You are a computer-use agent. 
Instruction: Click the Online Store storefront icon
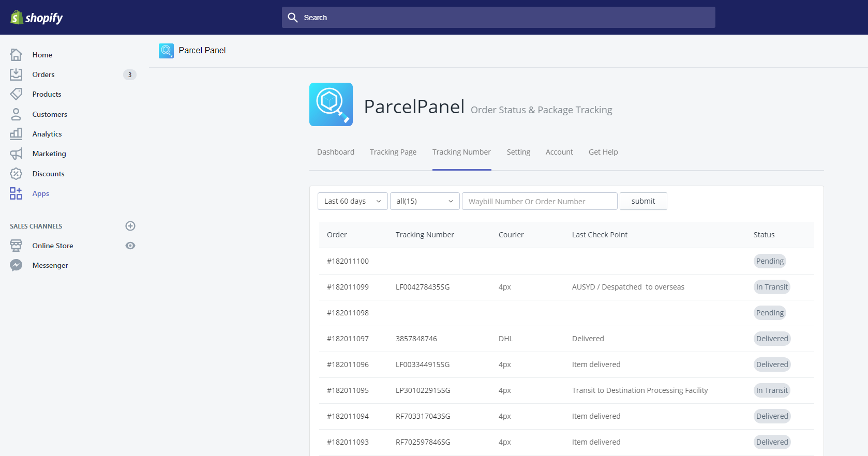(16, 246)
